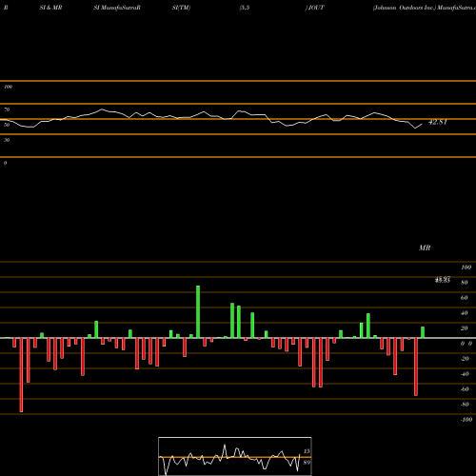This screenshot has width=476, height=476.
Task: Click the last green bar of MR chart
Action: pyautogui.click(x=423, y=332)
